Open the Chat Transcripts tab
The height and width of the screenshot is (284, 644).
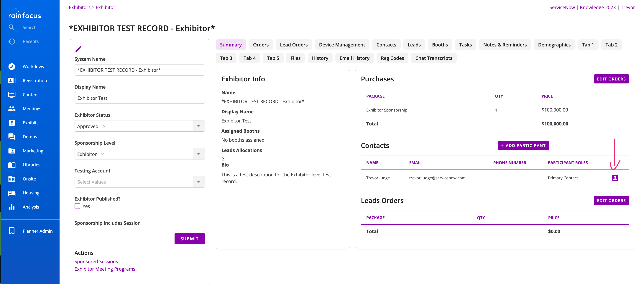[x=433, y=58]
